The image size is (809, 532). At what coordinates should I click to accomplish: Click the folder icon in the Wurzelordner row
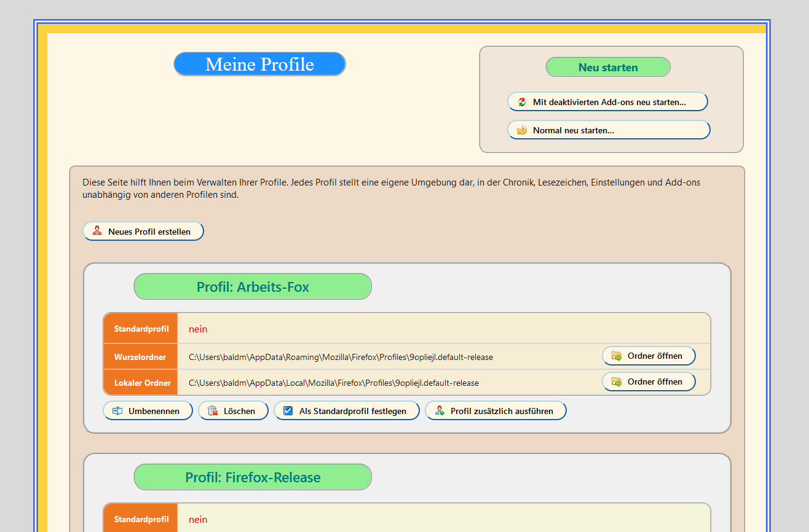pyautogui.click(x=617, y=356)
